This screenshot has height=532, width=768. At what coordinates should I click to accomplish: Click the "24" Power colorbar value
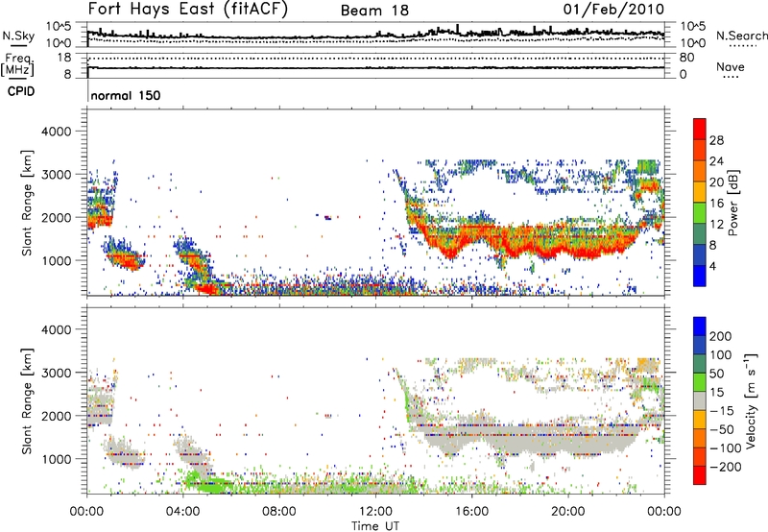pyautogui.click(x=716, y=161)
